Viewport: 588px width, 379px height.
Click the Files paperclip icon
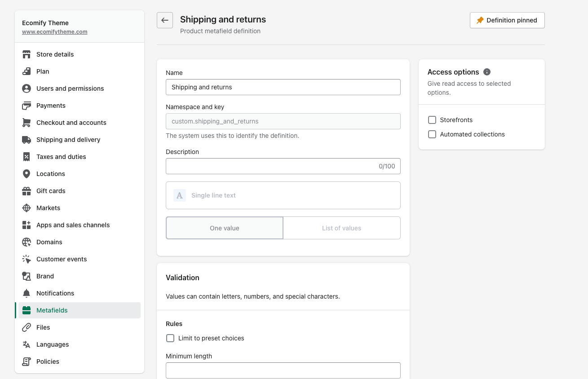tap(27, 327)
